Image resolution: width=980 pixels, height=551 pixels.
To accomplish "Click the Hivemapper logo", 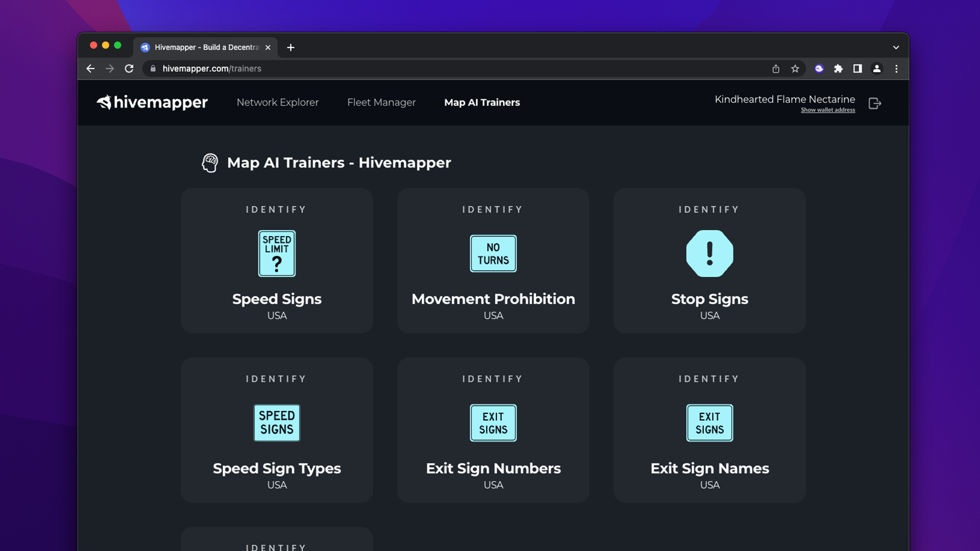I will pos(152,103).
